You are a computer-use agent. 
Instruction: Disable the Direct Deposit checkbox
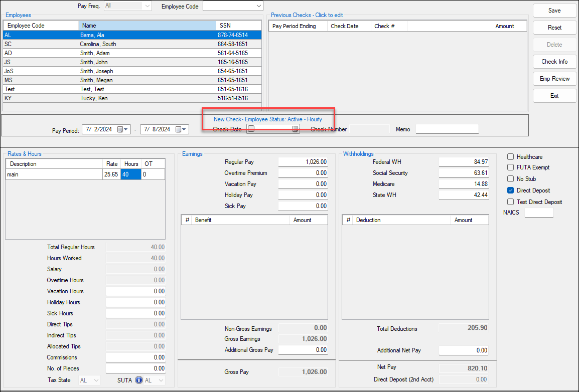tap(511, 190)
